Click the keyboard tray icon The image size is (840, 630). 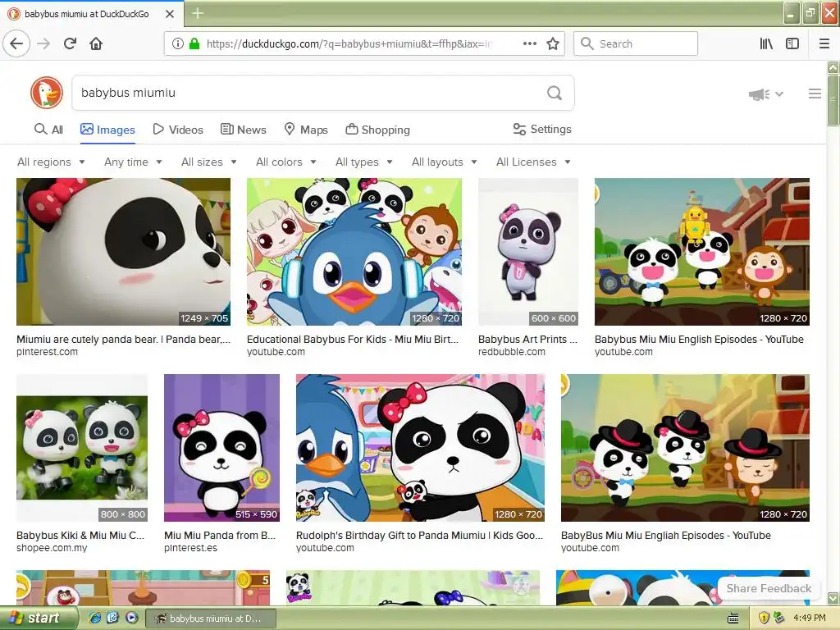point(733,619)
